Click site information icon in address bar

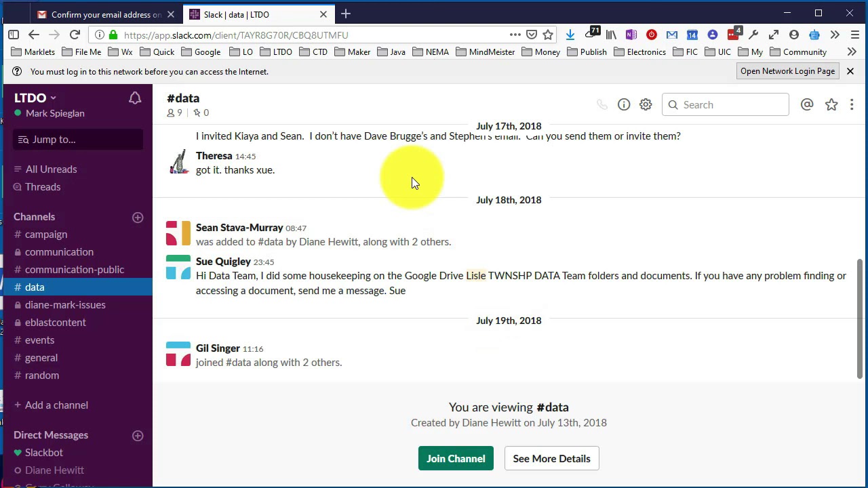(100, 35)
